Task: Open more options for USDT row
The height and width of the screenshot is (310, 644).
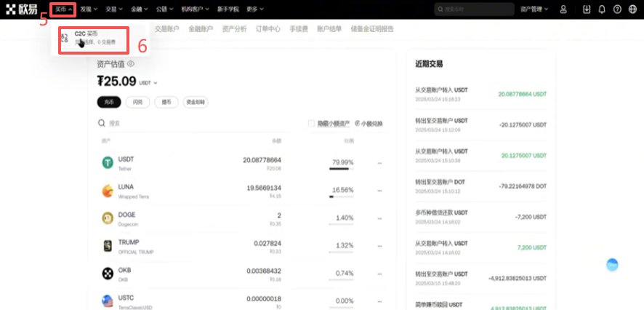Action: click(379, 163)
